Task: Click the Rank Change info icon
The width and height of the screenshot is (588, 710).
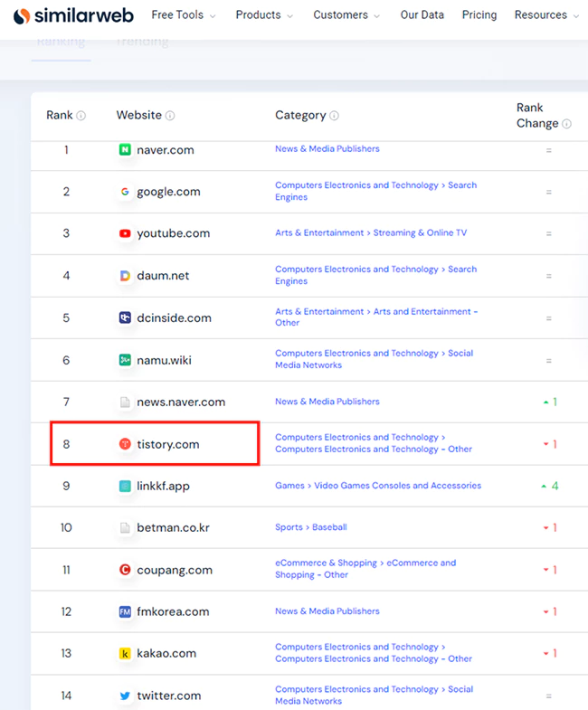Action: (566, 124)
